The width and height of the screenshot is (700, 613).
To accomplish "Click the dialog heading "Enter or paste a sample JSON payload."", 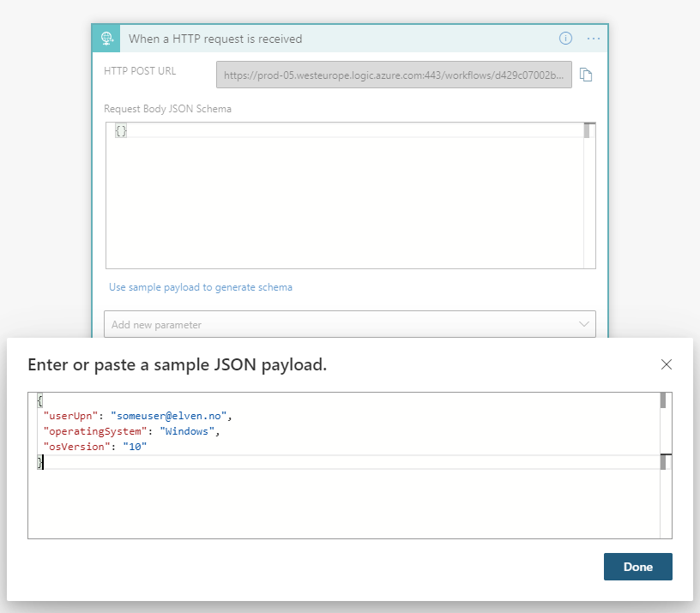I will point(178,365).
